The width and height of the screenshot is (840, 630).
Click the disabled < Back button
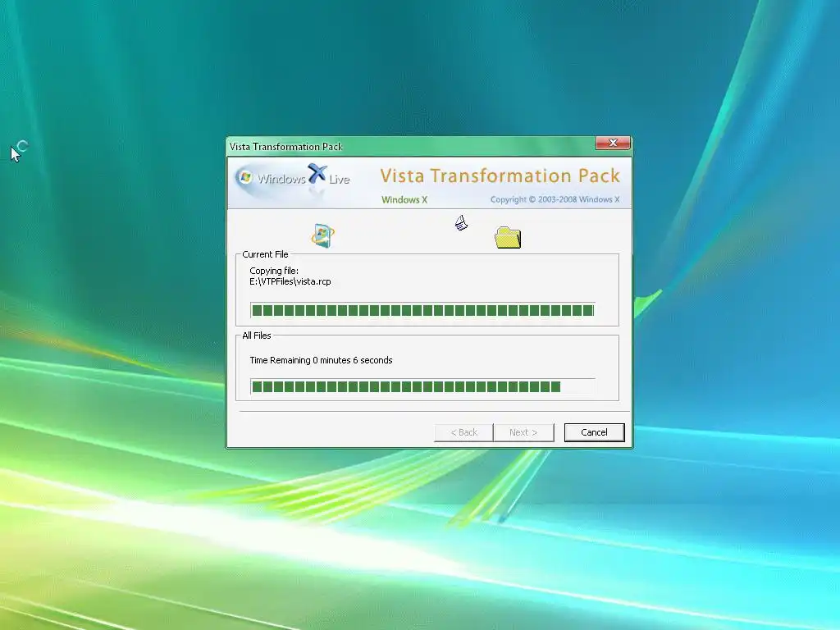[464, 432]
